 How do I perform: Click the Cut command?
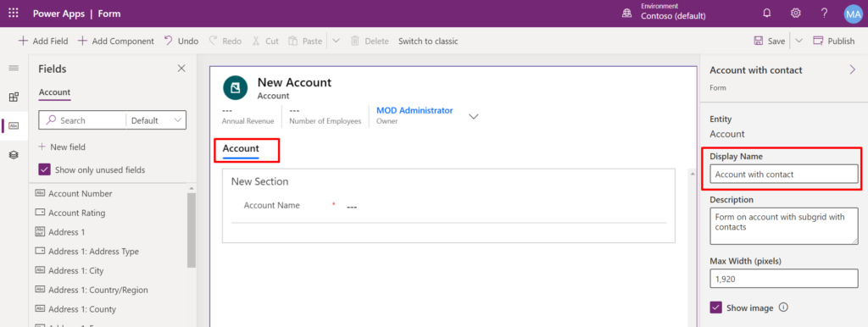[265, 41]
